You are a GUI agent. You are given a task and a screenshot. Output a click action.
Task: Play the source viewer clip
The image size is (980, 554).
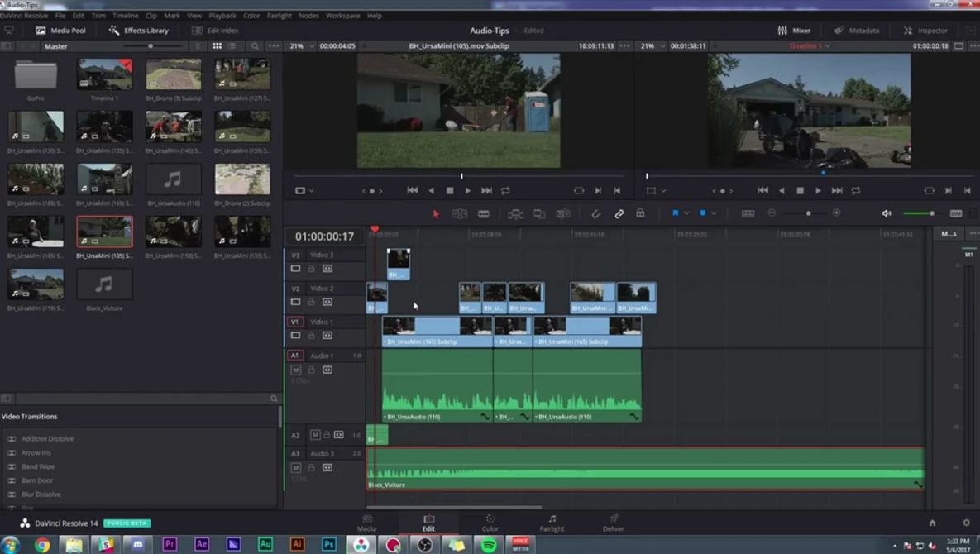click(467, 190)
